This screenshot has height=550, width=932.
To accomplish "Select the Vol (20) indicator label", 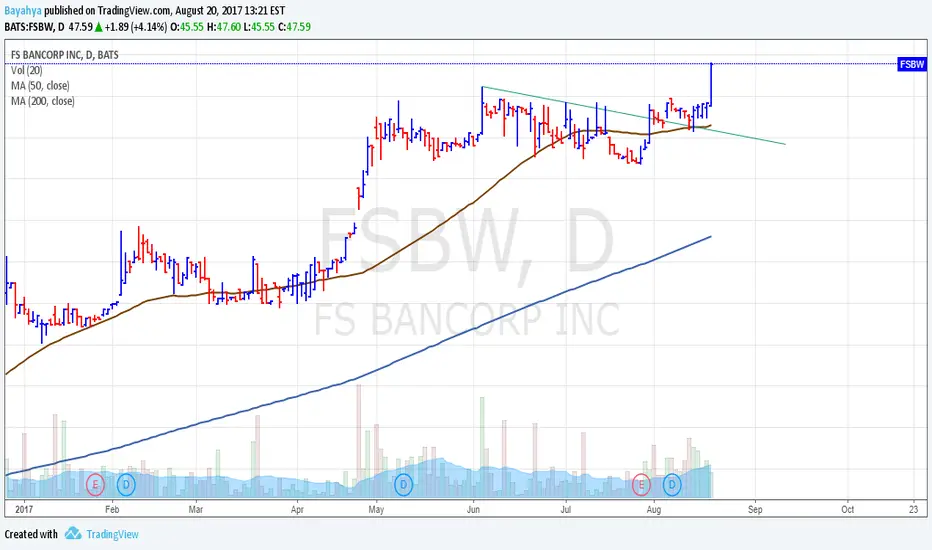I will 27,70.
